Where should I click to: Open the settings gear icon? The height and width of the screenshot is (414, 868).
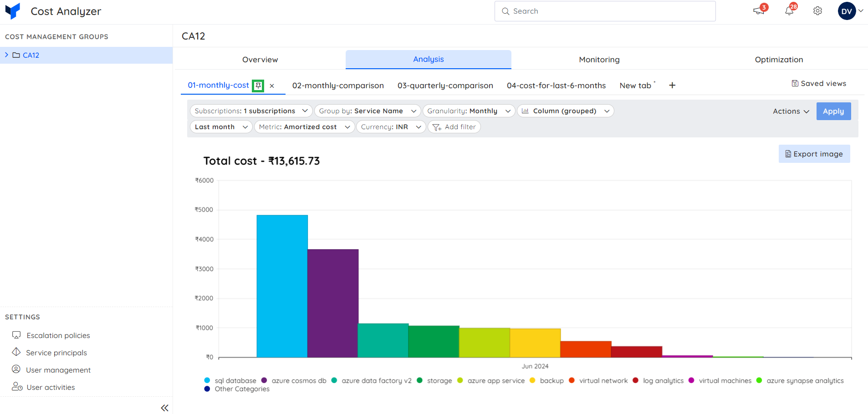coord(818,11)
